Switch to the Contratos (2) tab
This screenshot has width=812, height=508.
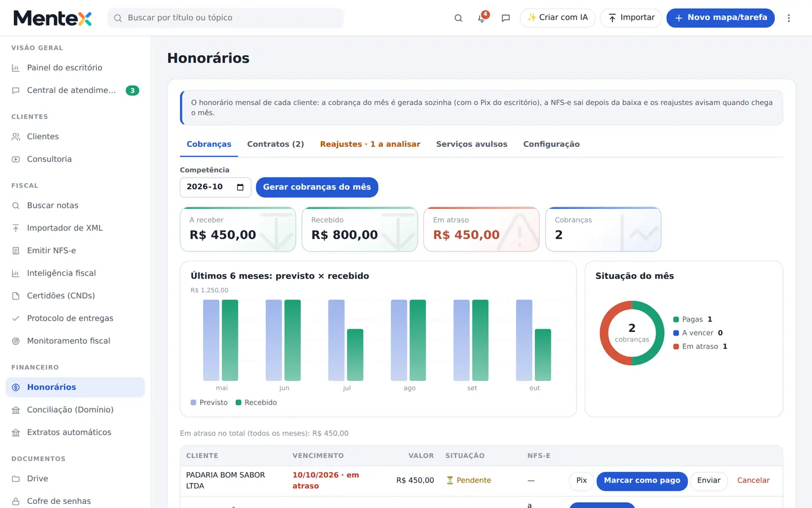(x=275, y=144)
